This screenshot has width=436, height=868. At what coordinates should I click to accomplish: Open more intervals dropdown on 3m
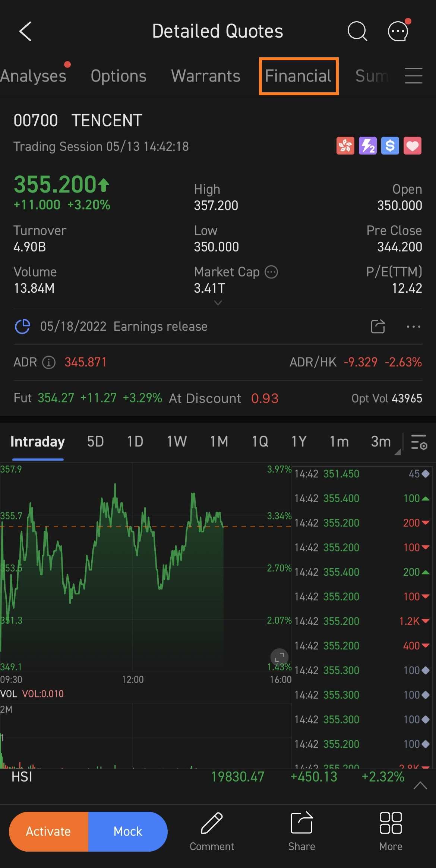coord(398,452)
